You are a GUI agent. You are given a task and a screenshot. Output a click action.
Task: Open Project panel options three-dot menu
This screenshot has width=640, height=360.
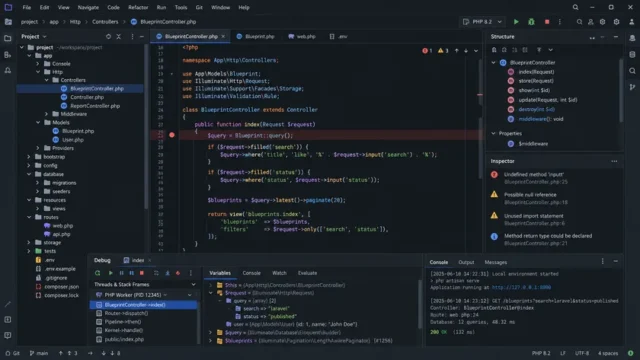coord(132,36)
